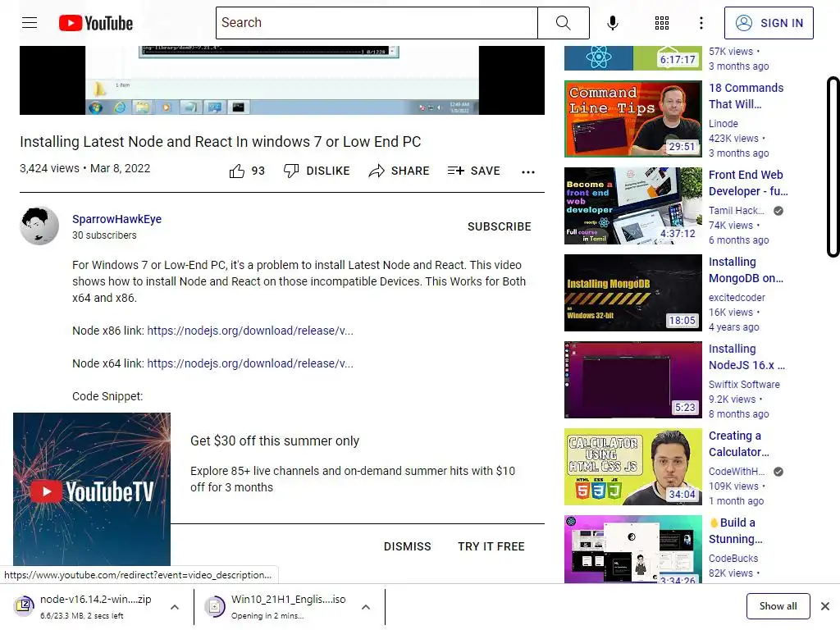Click the node zip file icon
This screenshot has height=630, width=840.
[x=24, y=606]
